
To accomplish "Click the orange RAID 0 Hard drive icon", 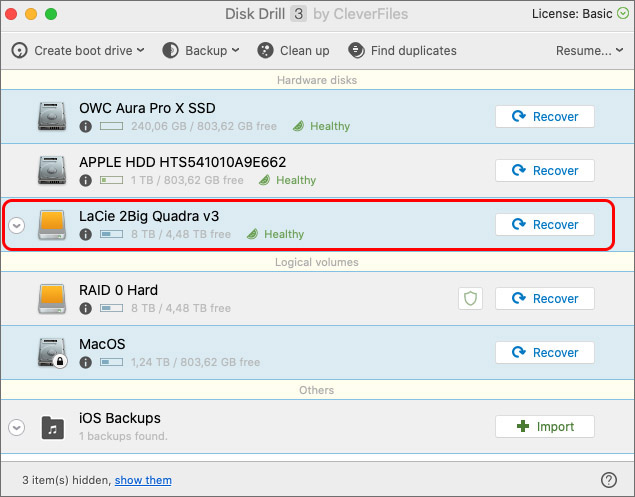I will coord(52,299).
